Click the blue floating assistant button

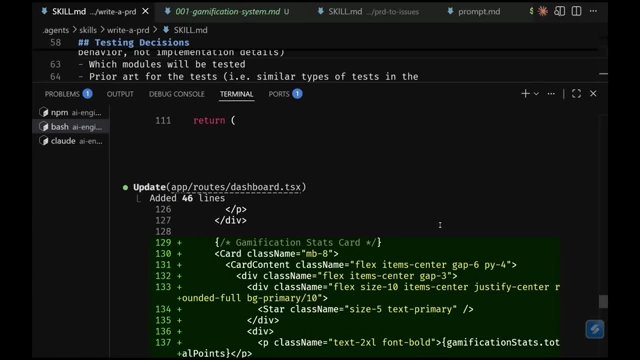click(x=595, y=329)
